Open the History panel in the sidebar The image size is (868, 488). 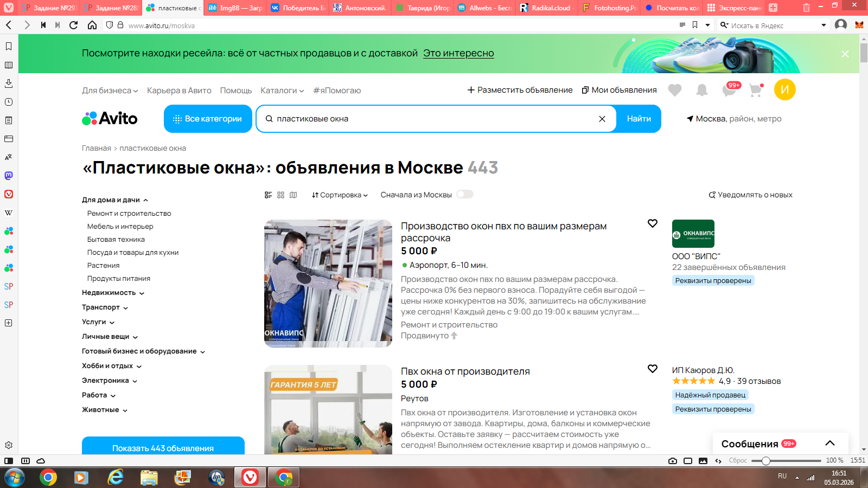[9, 102]
